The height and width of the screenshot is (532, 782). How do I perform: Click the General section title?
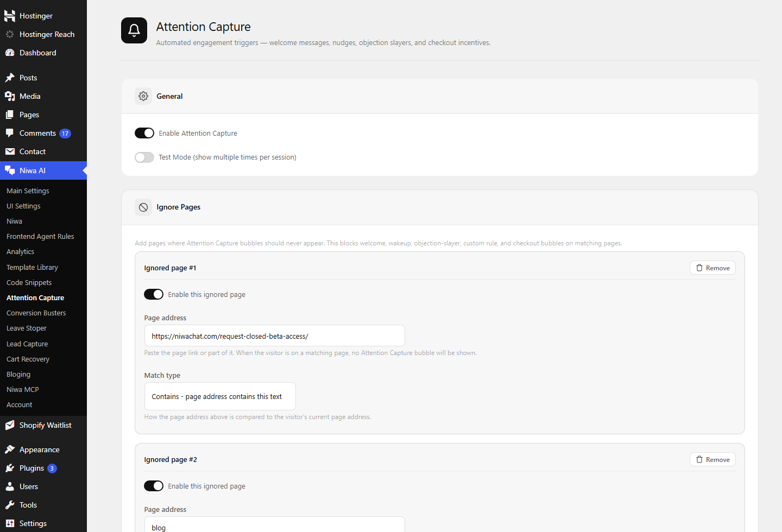point(169,96)
